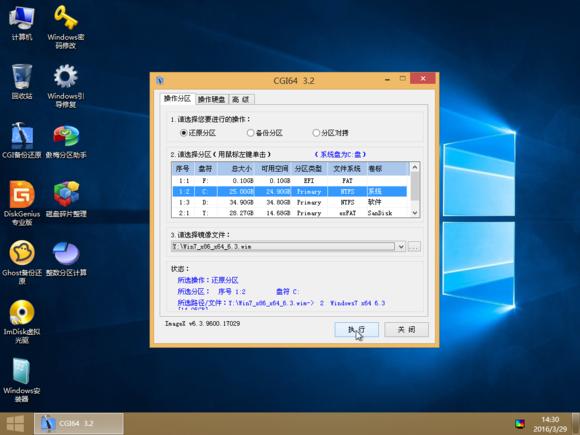Open DiskGenius专业版 desktop icon
Screen dimensions: 580x435
pyautogui.click(x=22, y=203)
